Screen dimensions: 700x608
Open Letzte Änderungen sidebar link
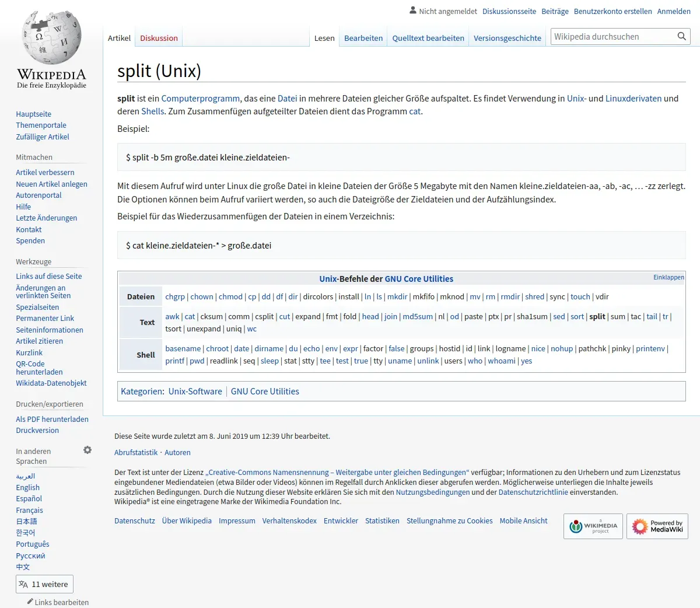pos(46,218)
